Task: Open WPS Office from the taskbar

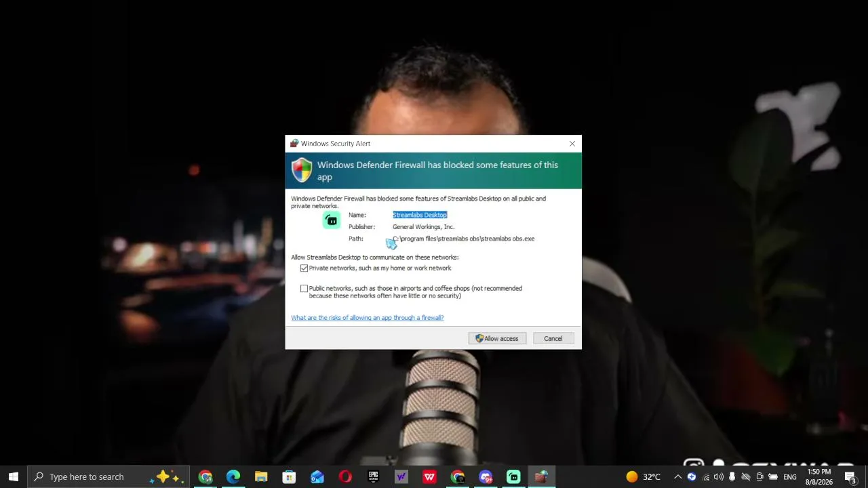Action: pos(429,476)
